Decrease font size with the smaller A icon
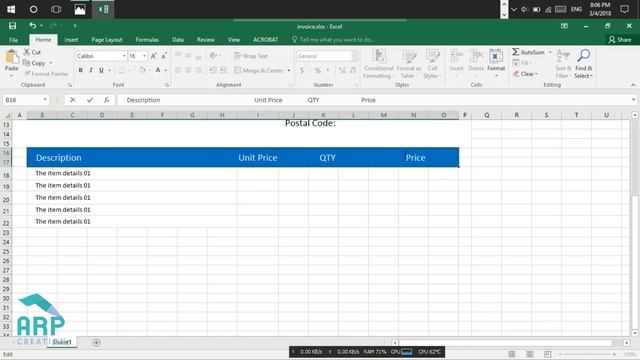The height and width of the screenshot is (360, 640). pos(164,56)
